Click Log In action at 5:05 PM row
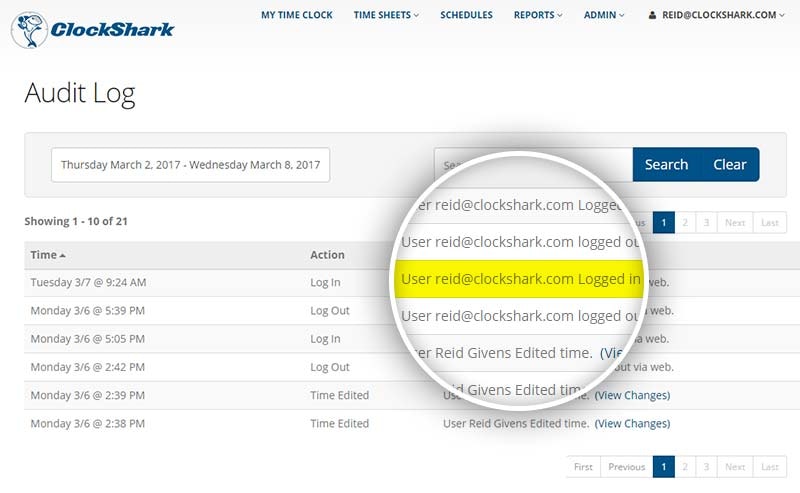The height and width of the screenshot is (493, 800). pos(325,338)
